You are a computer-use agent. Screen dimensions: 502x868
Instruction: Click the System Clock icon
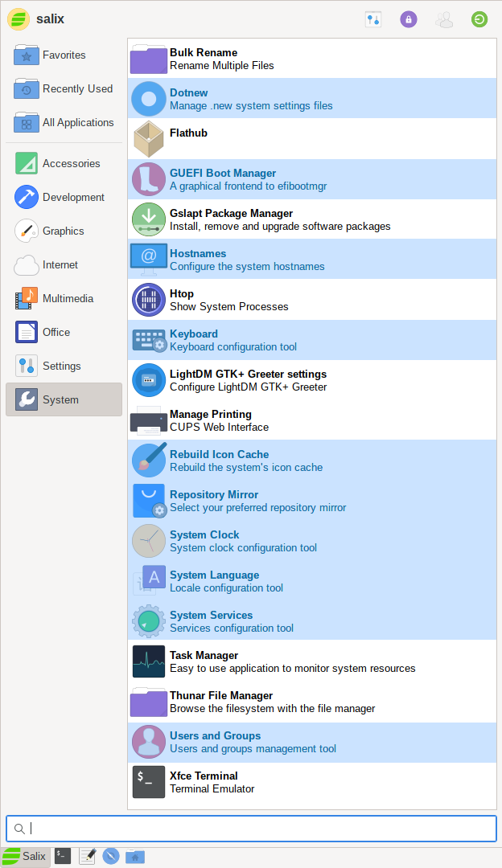[149, 541]
